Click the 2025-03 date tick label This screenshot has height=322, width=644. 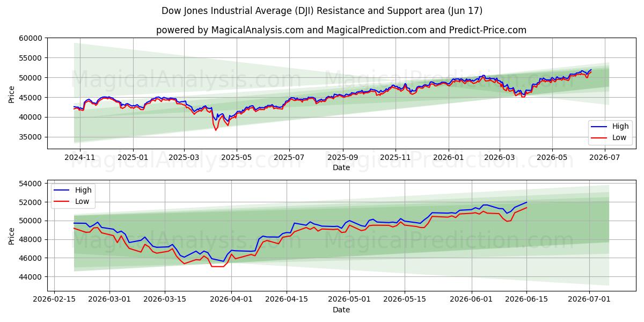pyautogui.click(x=184, y=157)
